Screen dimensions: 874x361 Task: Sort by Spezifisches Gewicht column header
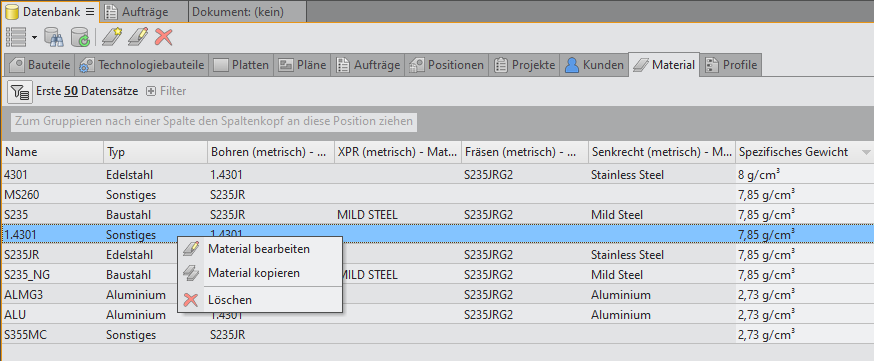[804, 152]
